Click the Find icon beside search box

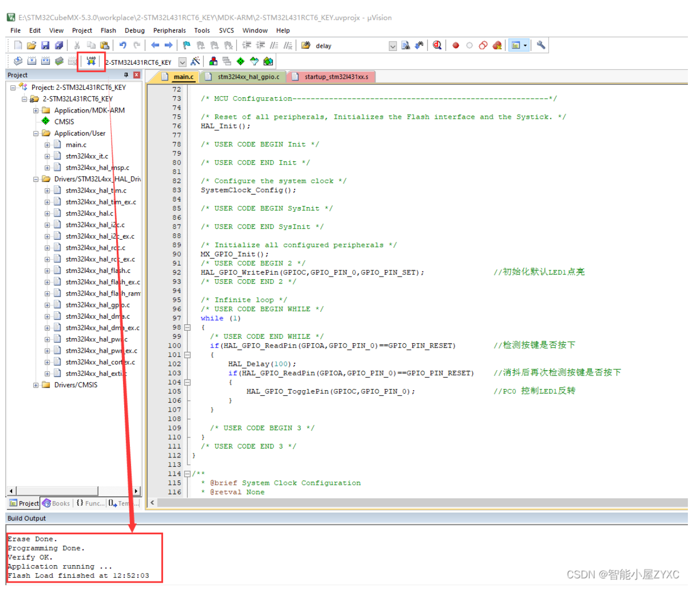point(405,46)
